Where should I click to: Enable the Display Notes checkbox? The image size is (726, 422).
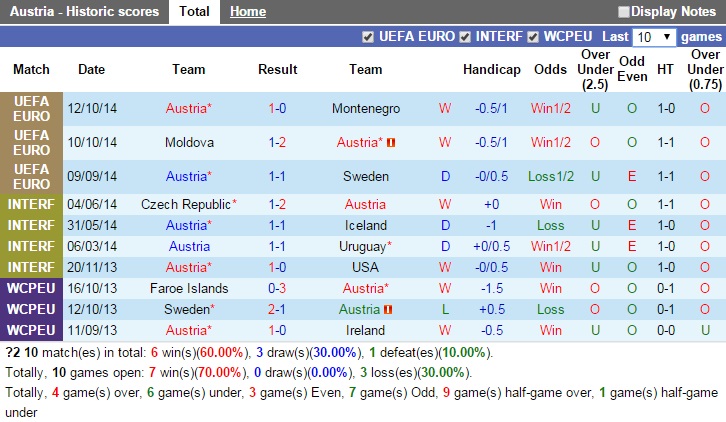[x=624, y=12]
